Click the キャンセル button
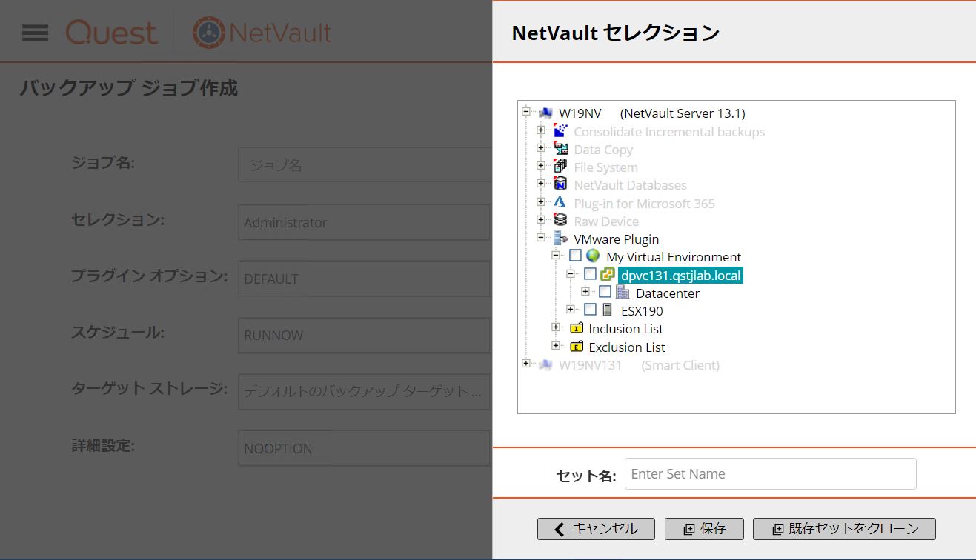The height and width of the screenshot is (560, 976). [596, 529]
